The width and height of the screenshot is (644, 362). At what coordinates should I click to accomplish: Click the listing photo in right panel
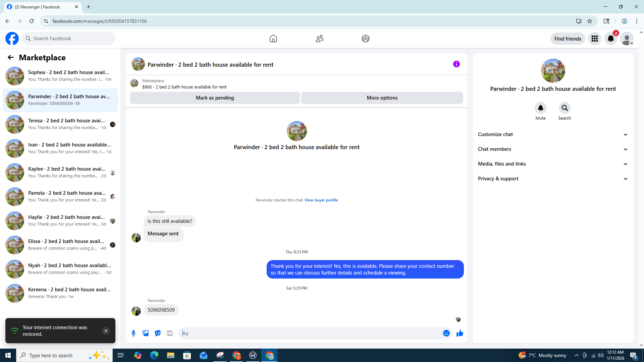[553, 71]
